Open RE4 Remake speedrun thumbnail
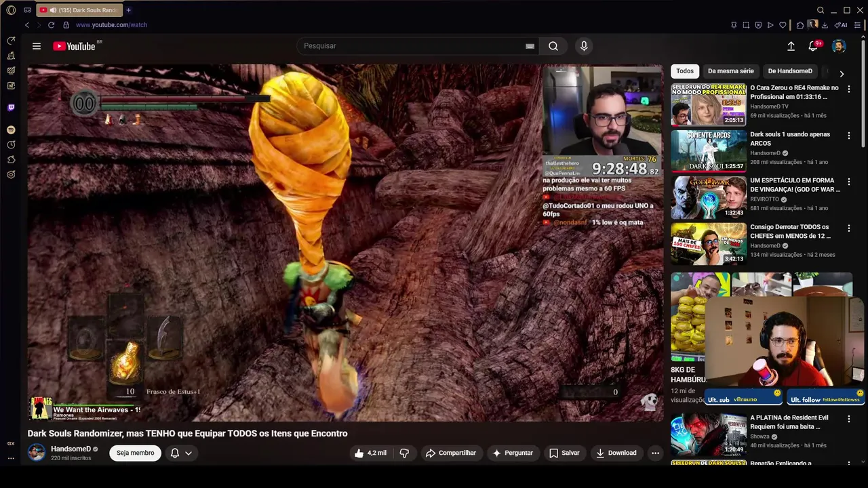 coord(709,104)
